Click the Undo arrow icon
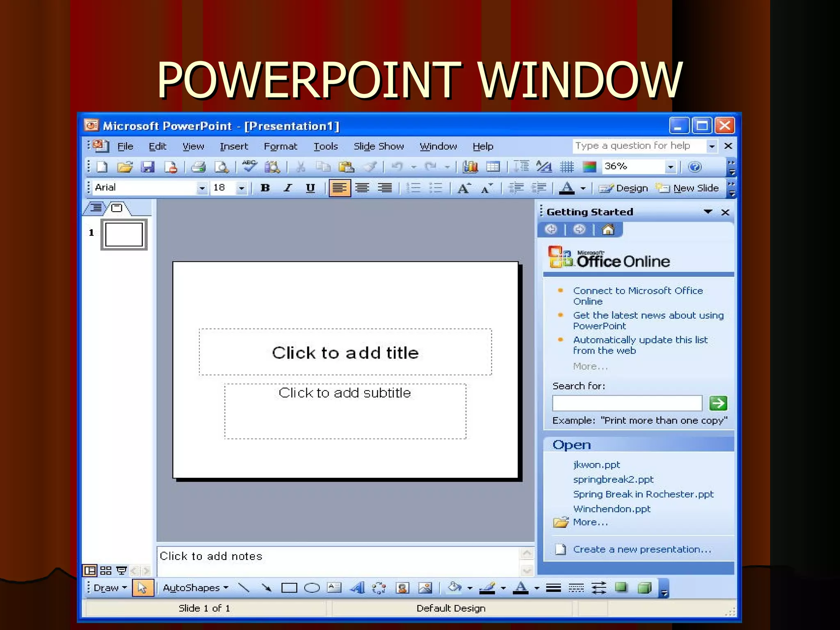The image size is (840, 630). [x=397, y=167]
